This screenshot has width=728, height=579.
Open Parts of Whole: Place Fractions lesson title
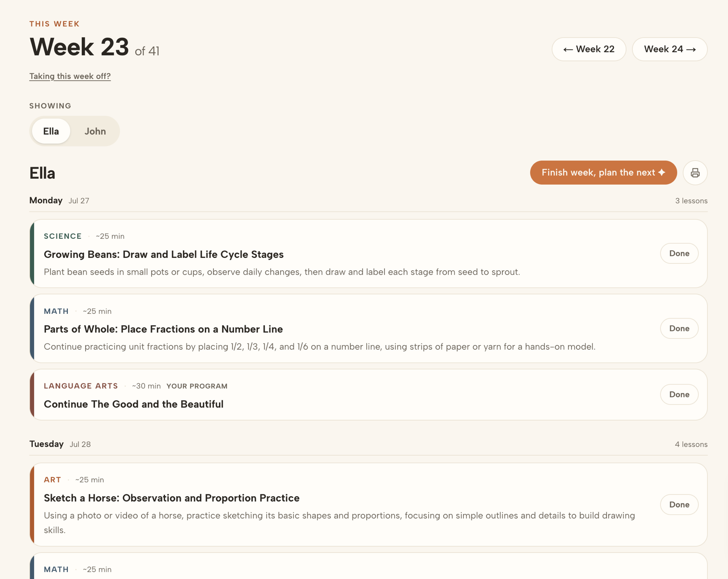(163, 329)
